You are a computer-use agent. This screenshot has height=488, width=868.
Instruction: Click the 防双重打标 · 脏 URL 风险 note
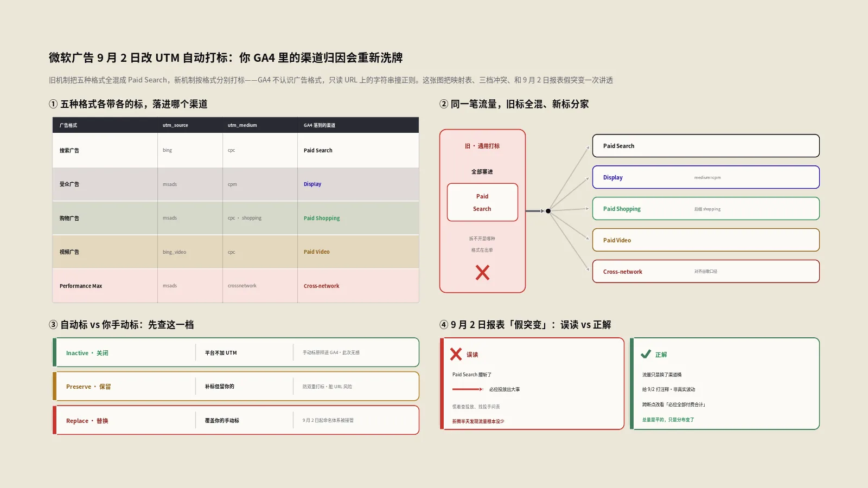point(327,387)
